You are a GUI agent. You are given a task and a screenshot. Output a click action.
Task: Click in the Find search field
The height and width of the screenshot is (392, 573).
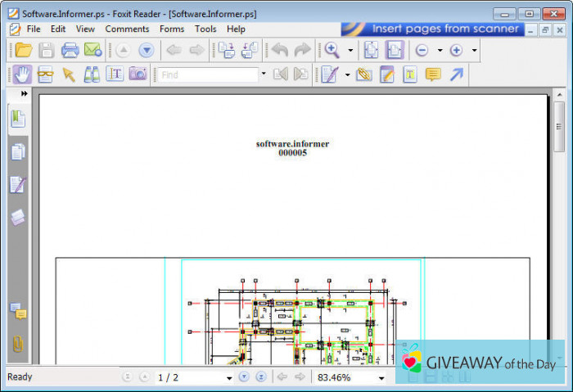pos(208,74)
